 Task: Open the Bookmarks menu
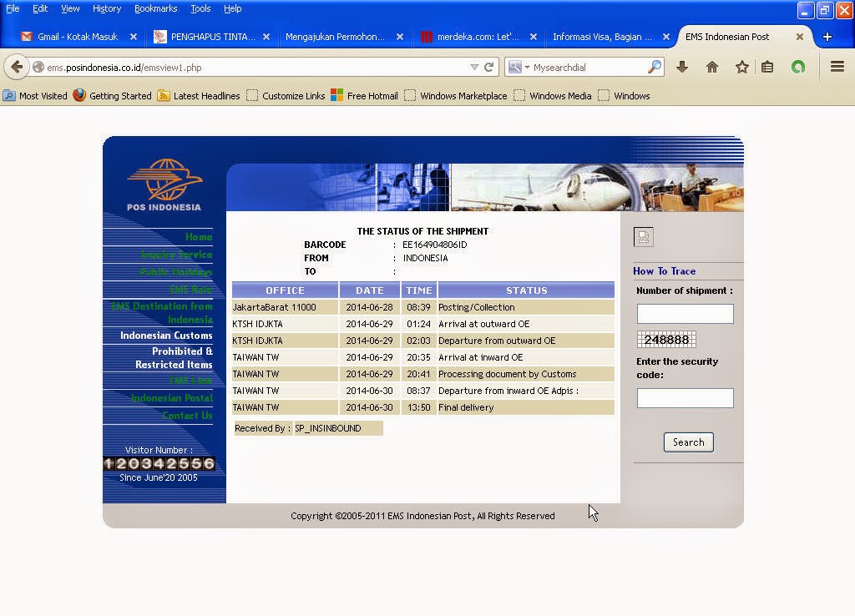point(156,8)
